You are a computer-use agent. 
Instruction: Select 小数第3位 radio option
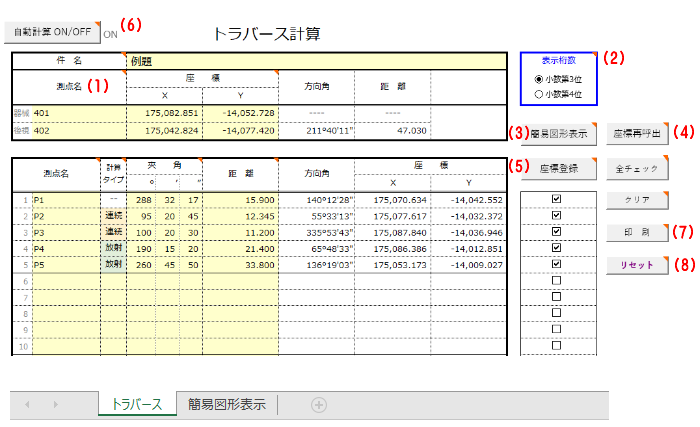pos(540,78)
